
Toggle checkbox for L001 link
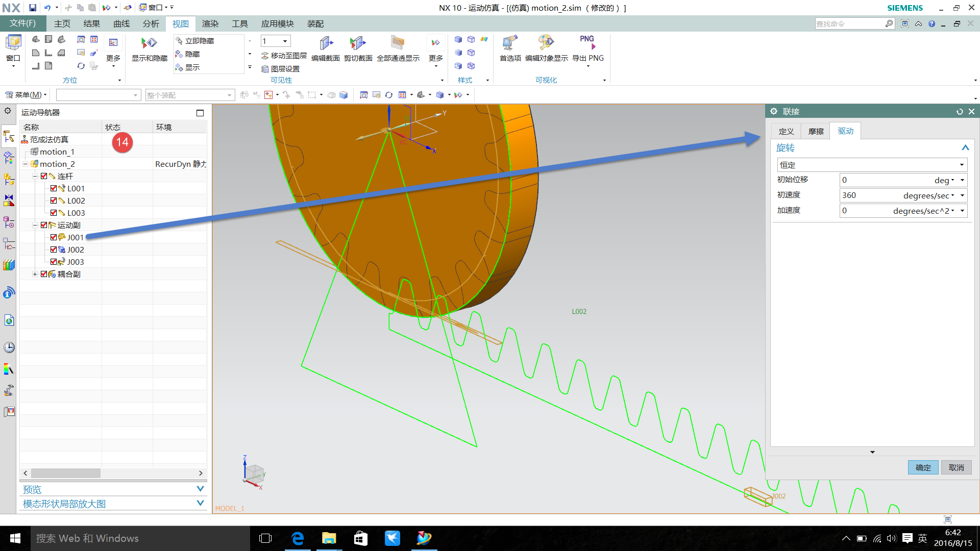click(54, 188)
